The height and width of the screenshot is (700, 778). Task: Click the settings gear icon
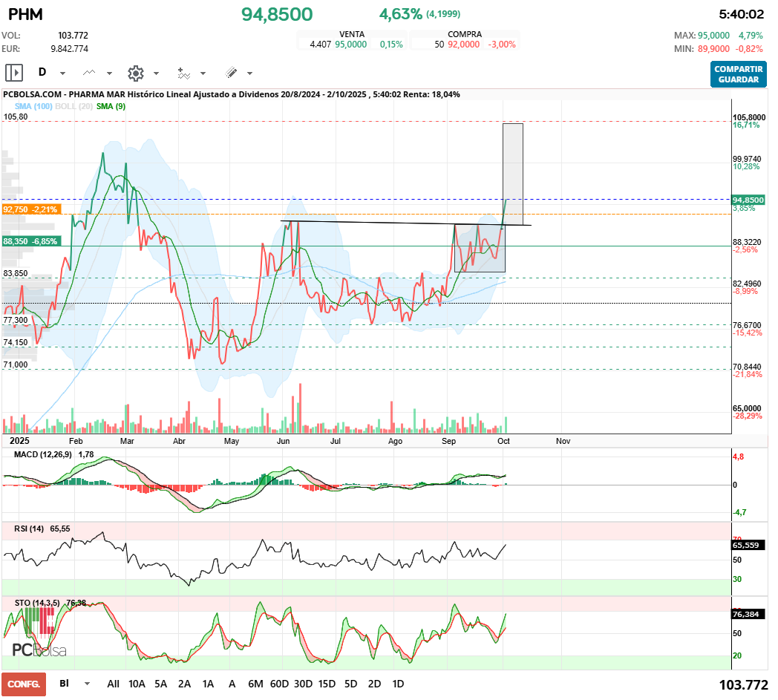tap(135, 73)
